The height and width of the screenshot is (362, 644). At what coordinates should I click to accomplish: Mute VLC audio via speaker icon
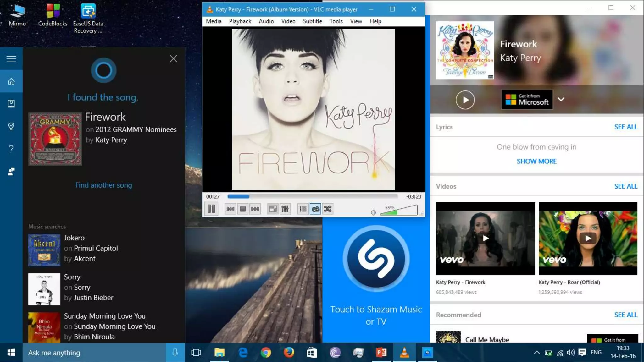[373, 213]
